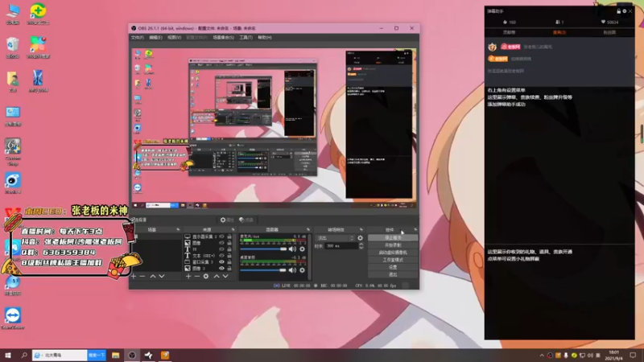644x362 pixels.
Task: Toggle lock for Display Capture 2 source
Action: point(229,237)
